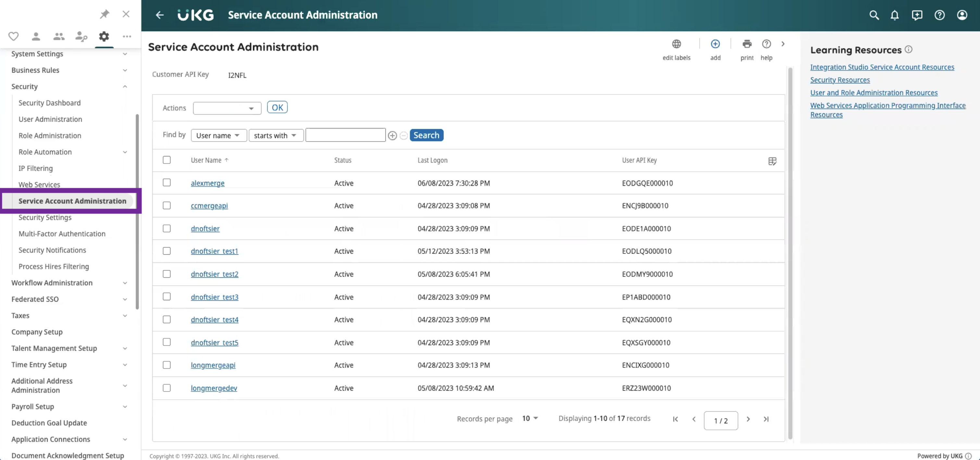The height and width of the screenshot is (460, 980).
Task: Close the navigation sidebar with the X
Action: point(126,15)
